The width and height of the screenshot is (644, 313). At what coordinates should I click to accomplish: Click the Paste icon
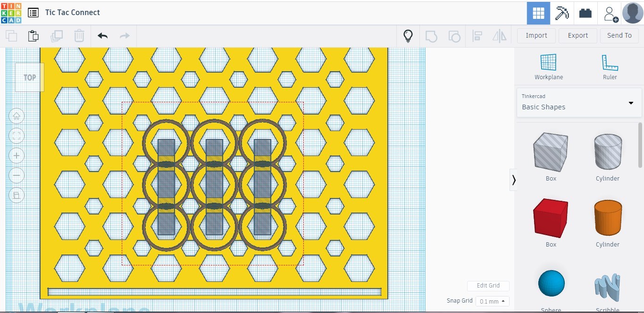pyautogui.click(x=33, y=36)
